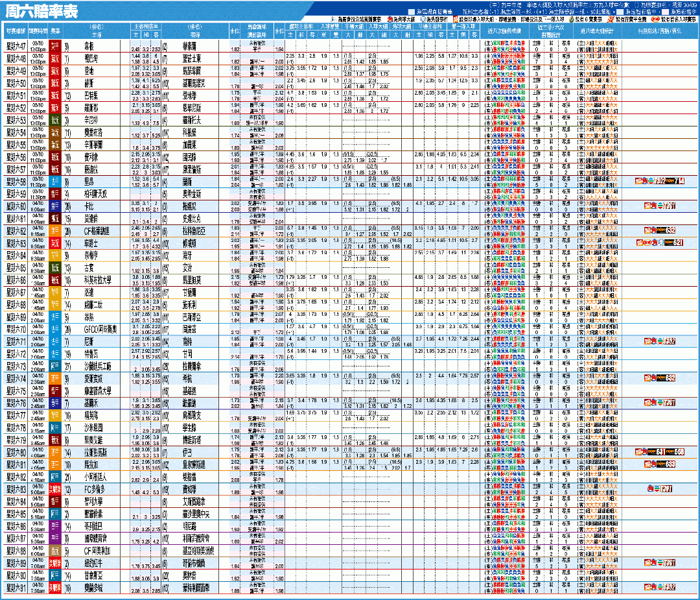Screen dimensions: 700x600
Task: Select the yellow league badge in row 星期六64
Action: point(55,256)
